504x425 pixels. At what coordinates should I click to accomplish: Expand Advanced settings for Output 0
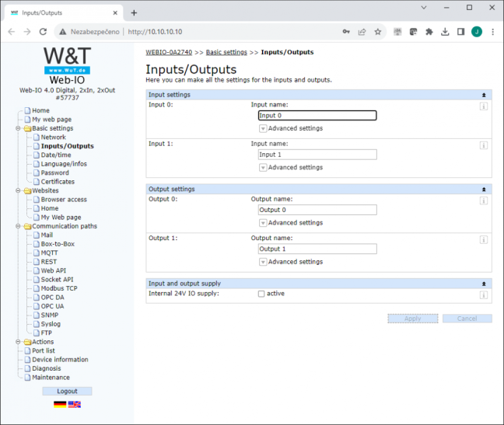pos(263,223)
